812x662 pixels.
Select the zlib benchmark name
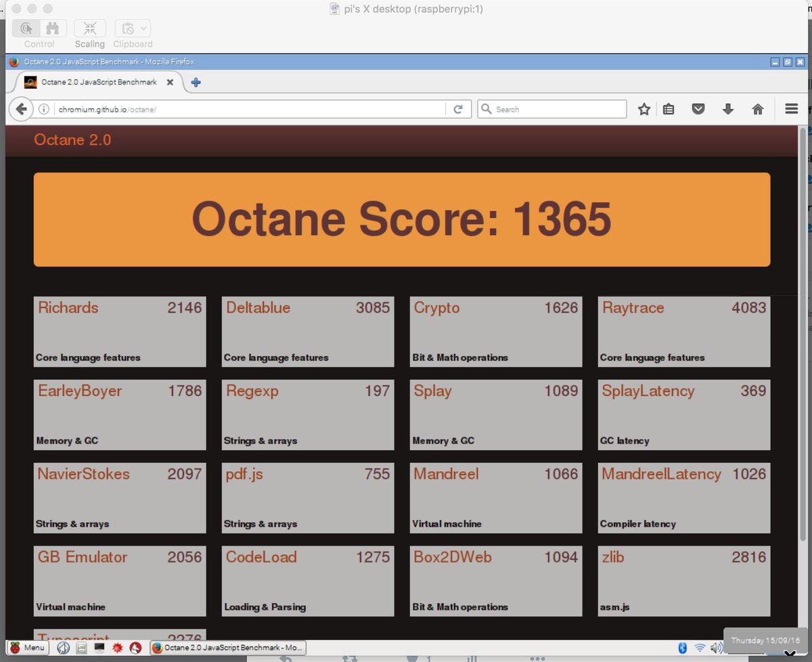(613, 557)
